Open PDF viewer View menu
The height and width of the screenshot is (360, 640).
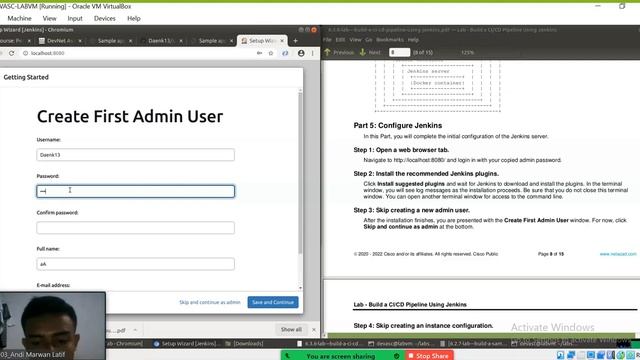355,40
